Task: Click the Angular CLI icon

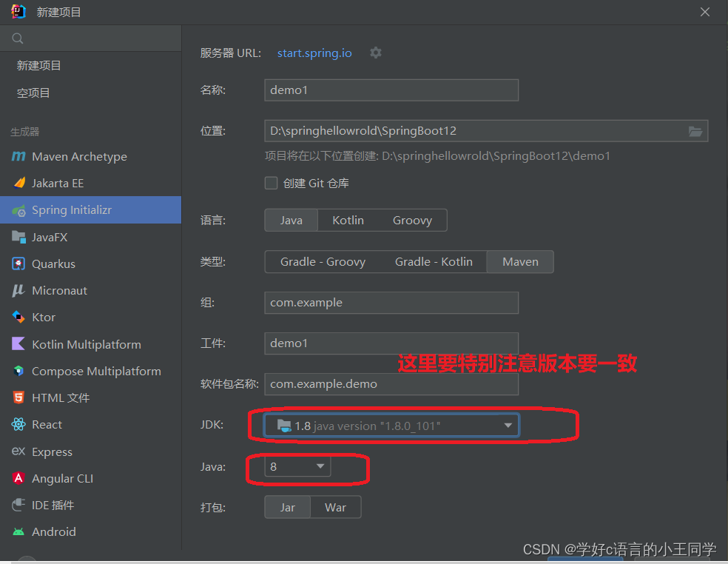Action: pyautogui.click(x=18, y=478)
